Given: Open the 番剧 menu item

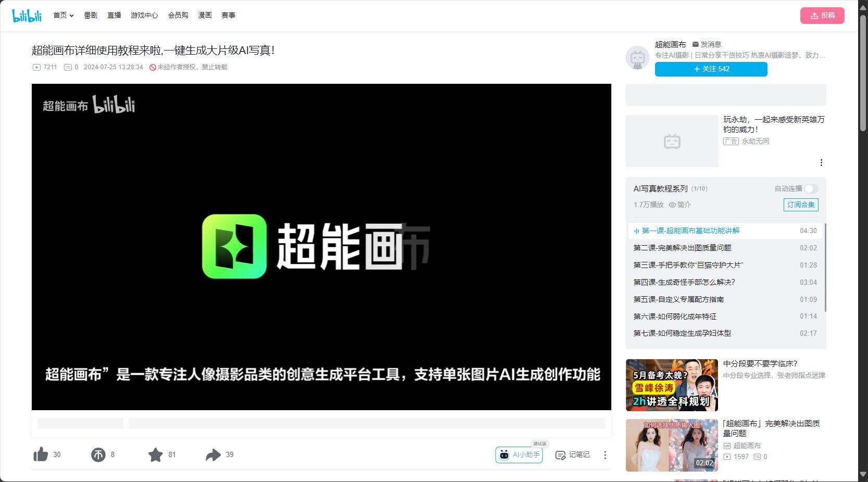Looking at the screenshot, I should pyautogui.click(x=91, y=16).
